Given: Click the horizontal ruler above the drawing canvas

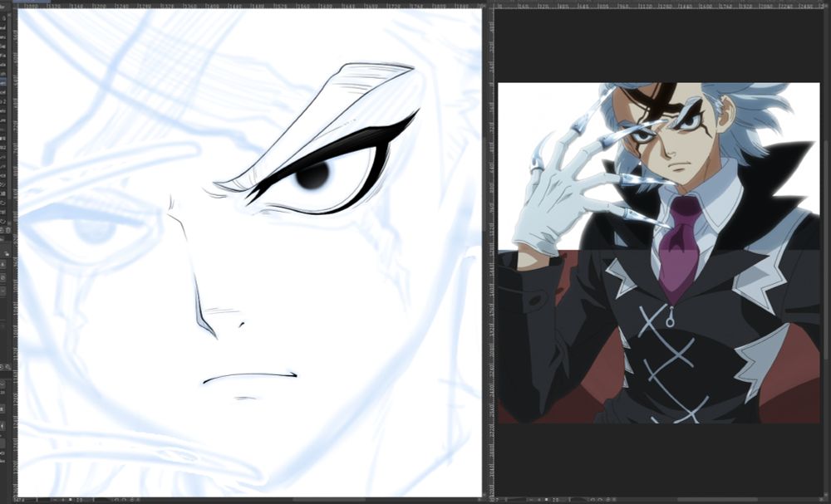Looking at the screenshot, I should [248, 6].
